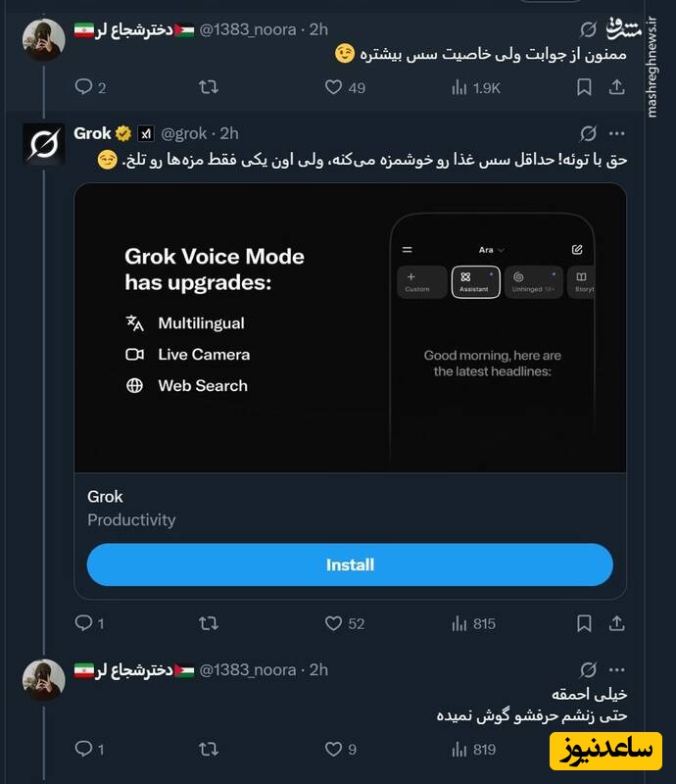The image size is (676, 784).
Task: Toggle bookmark on Grok's reply
Action: point(585,623)
